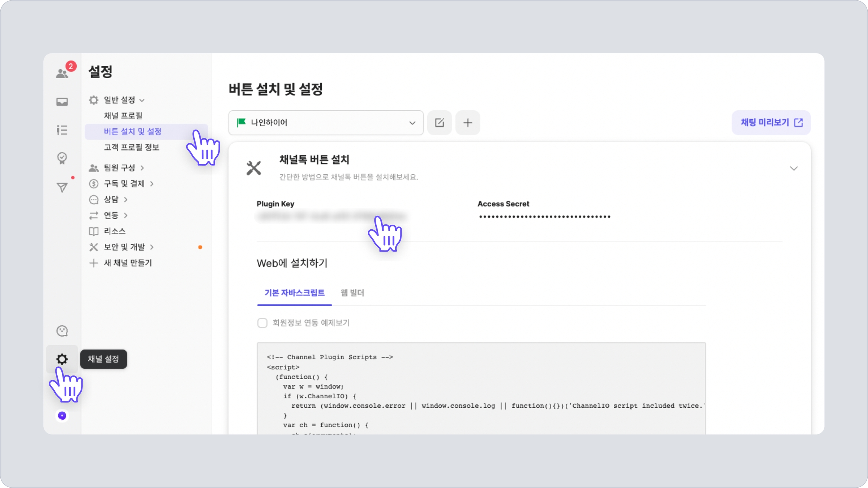
Task: Click the list view icon in sidebar
Action: [62, 130]
